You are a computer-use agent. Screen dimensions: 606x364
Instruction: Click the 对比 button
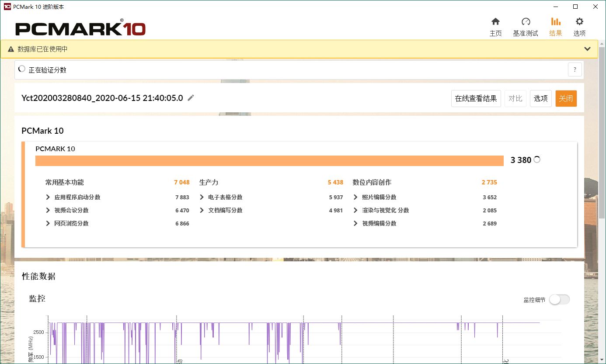(515, 98)
